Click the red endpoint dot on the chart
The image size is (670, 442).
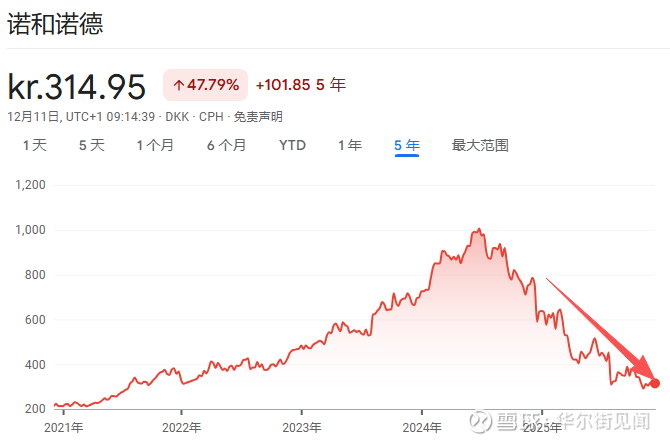(x=655, y=382)
